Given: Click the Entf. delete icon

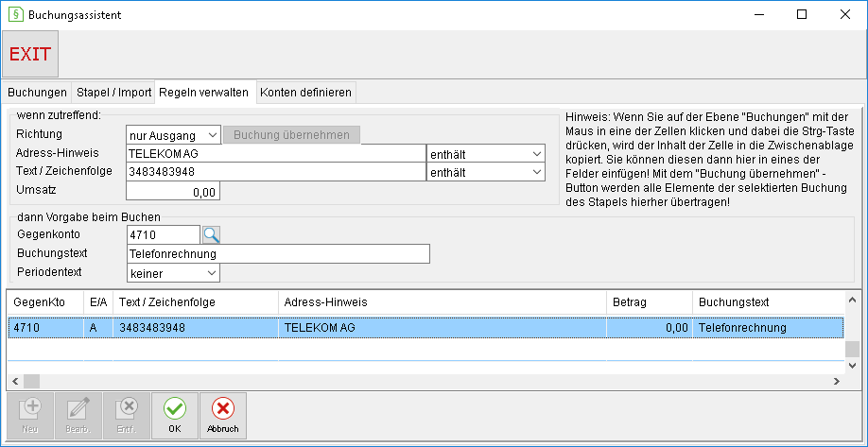Looking at the screenshot, I should click(x=127, y=416).
